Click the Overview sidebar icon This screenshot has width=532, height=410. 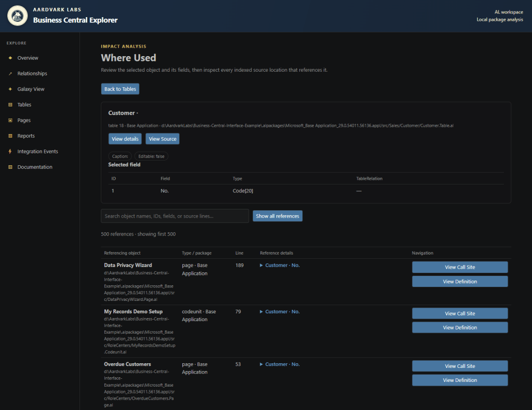[10, 58]
